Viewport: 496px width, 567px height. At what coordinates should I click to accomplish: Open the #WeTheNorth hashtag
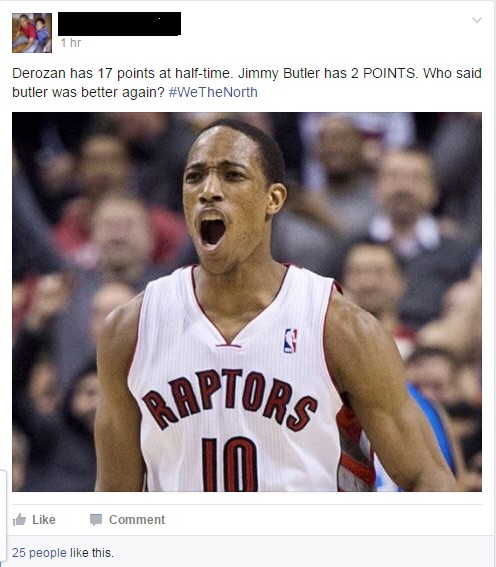pos(213,92)
